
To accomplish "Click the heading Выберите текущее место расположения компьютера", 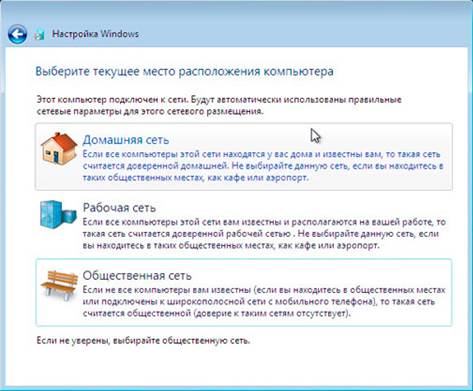I will (184, 72).
